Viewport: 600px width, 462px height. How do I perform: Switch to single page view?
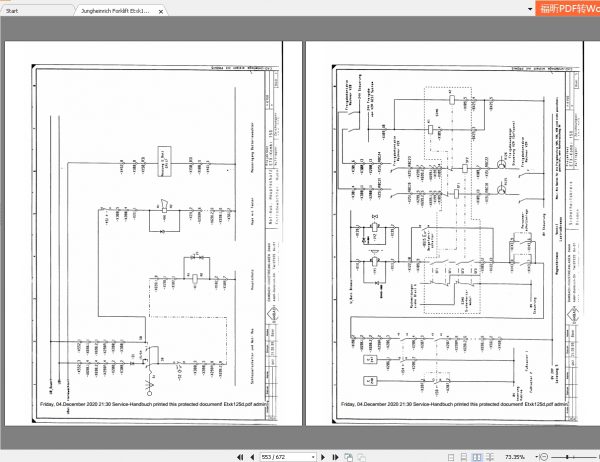(451, 457)
